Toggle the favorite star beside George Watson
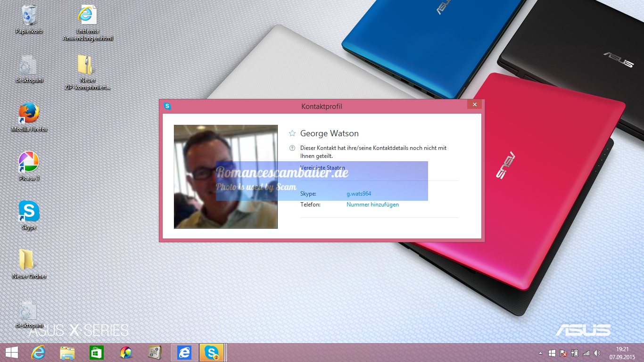The height and width of the screenshot is (362, 644). coord(292,133)
